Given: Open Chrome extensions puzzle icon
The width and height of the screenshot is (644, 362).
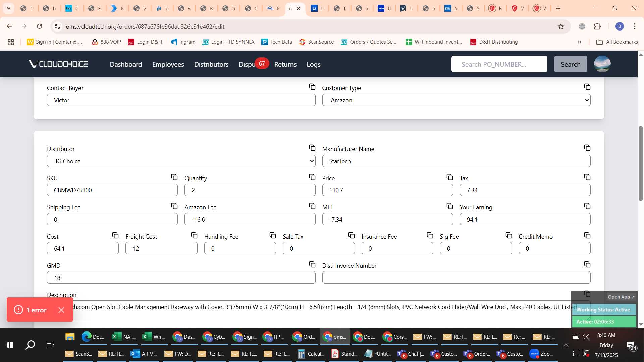Looking at the screenshot, I should 598,26.
